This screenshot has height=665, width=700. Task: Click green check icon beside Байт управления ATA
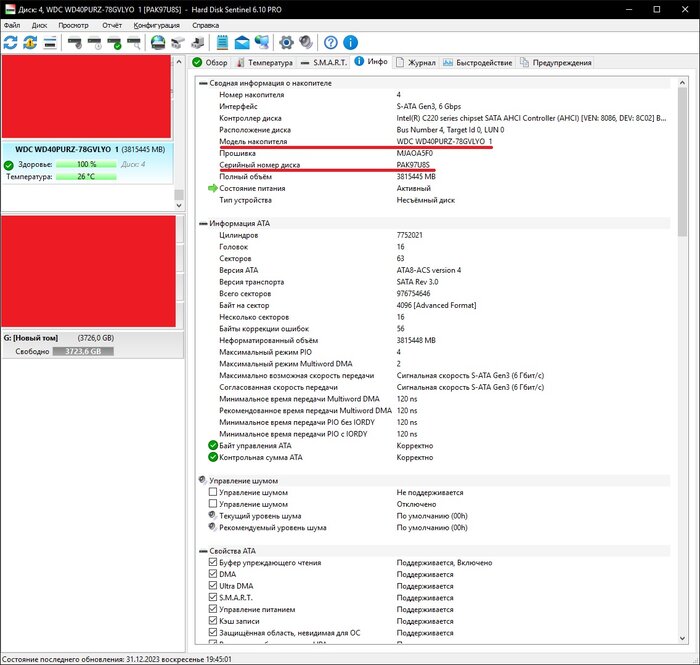coord(213,445)
